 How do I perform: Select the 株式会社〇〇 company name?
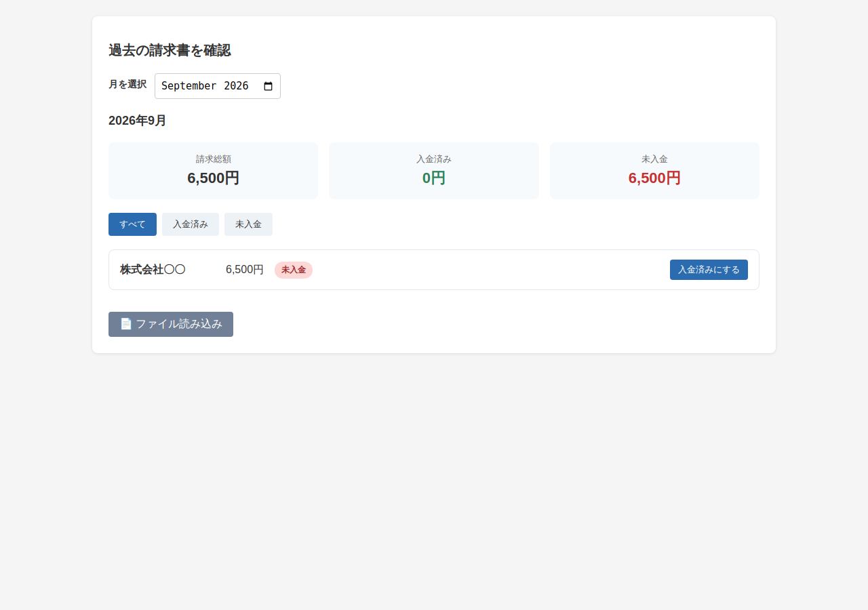pyautogui.click(x=153, y=270)
